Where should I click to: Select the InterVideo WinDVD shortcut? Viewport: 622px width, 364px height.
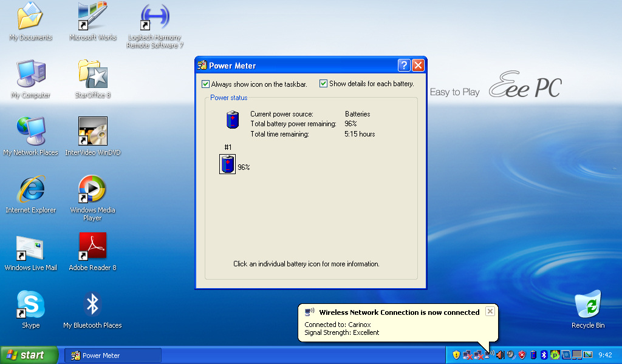(92, 132)
